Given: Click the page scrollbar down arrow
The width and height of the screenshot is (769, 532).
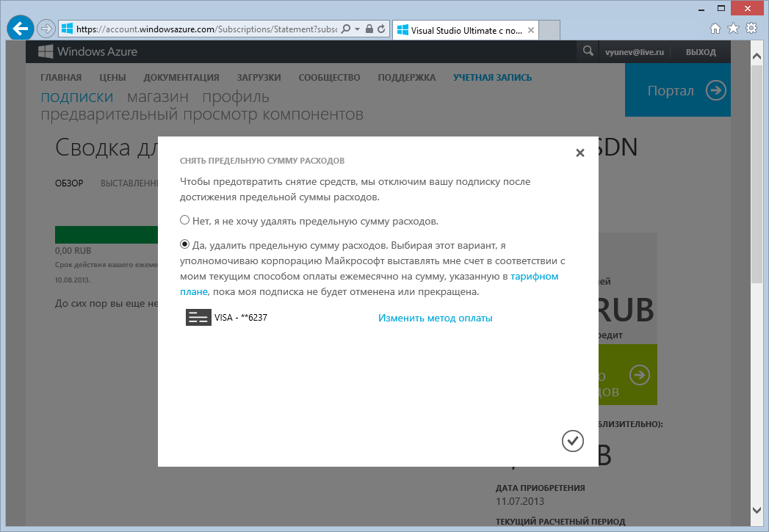Looking at the screenshot, I should (x=757, y=510).
